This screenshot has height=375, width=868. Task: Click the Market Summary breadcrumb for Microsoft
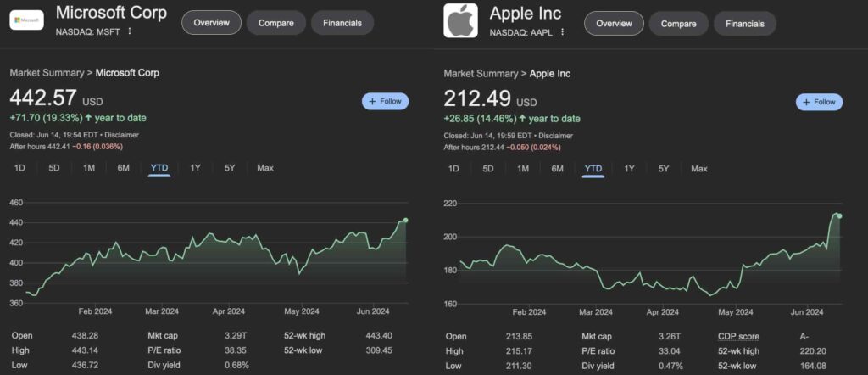pyautogui.click(x=47, y=73)
